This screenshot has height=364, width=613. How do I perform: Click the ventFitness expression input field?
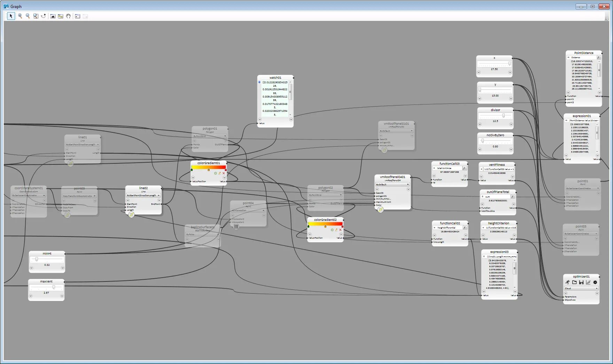[x=499, y=169]
